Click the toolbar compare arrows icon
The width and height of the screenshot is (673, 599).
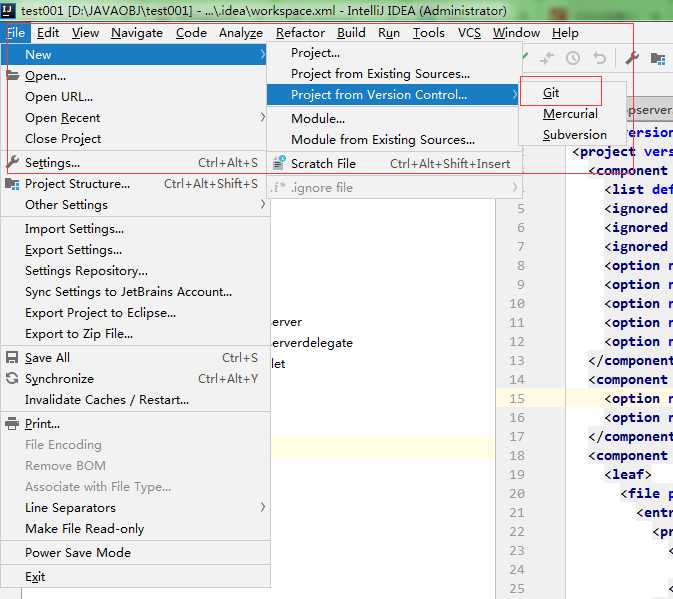coord(547,58)
